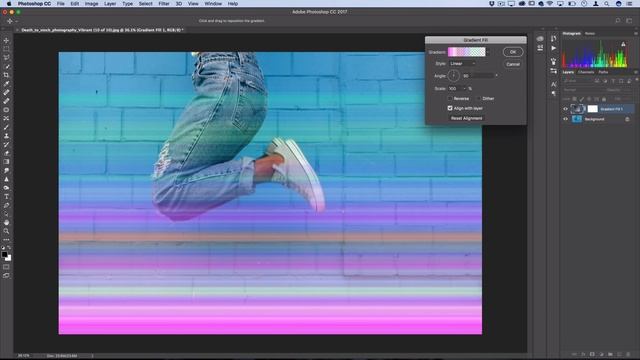Open the Edit Toolbar three-dots icon
The image size is (640, 360).
(x=6, y=240)
